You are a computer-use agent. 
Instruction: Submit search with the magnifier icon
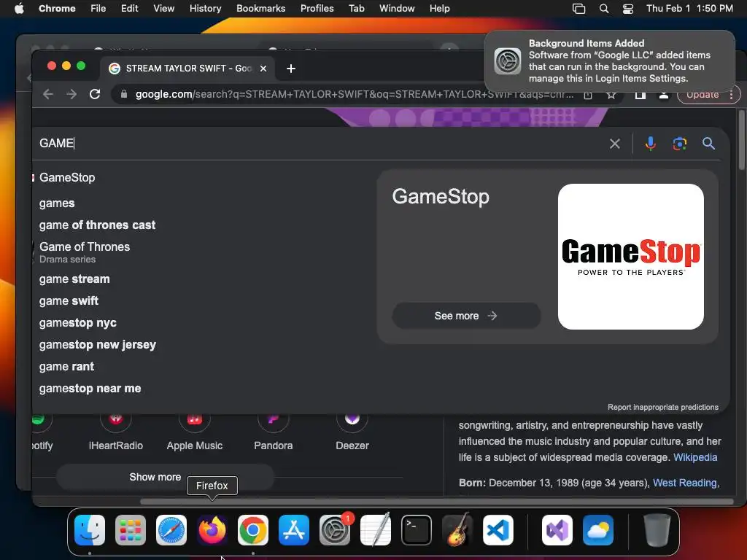(x=708, y=144)
